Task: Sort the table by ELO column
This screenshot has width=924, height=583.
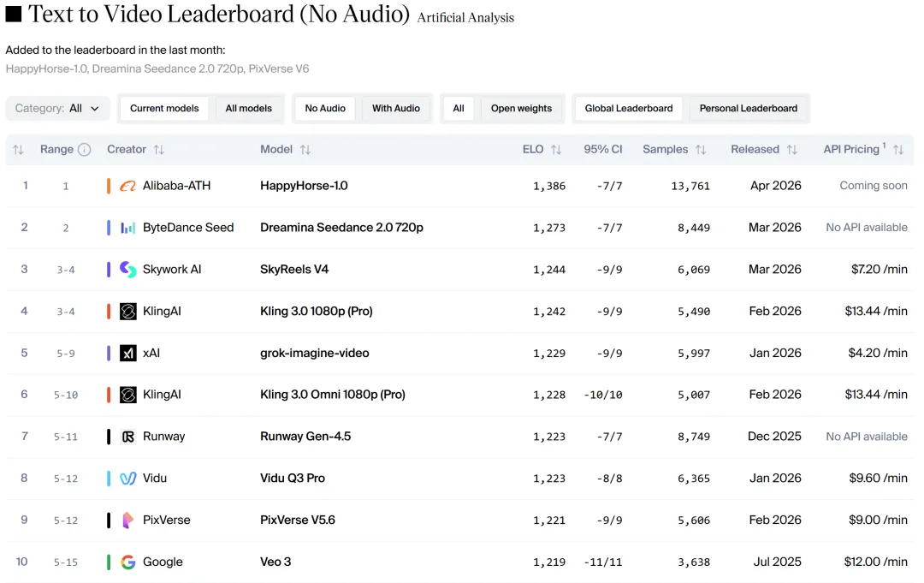Action: pos(556,150)
